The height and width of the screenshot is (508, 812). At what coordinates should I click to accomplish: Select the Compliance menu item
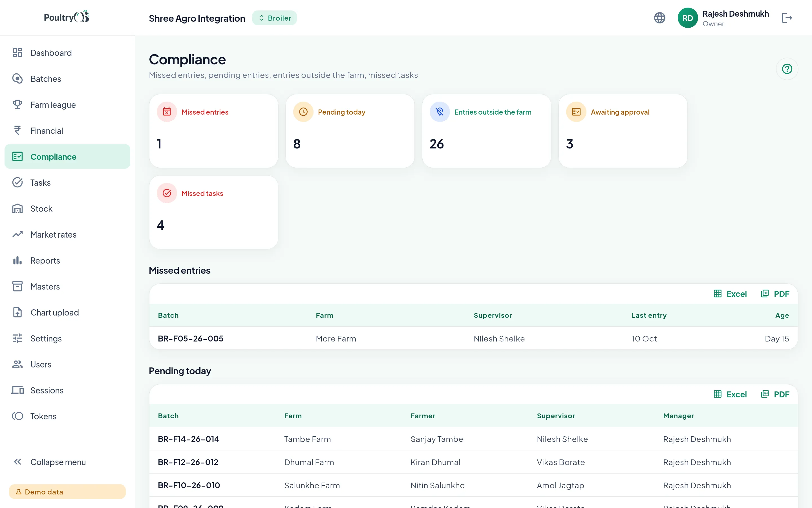point(67,157)
